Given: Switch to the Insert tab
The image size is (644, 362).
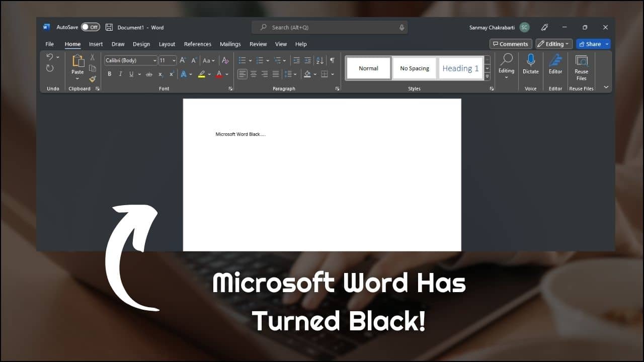Looking at the screenshot, I should click(x=96, y=44).
